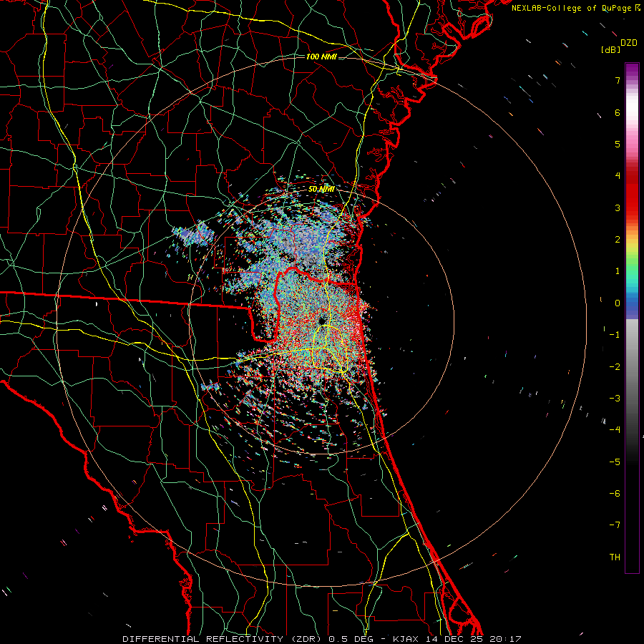Pick the 2 value on the ZDR scale

[x=618, y=240]
